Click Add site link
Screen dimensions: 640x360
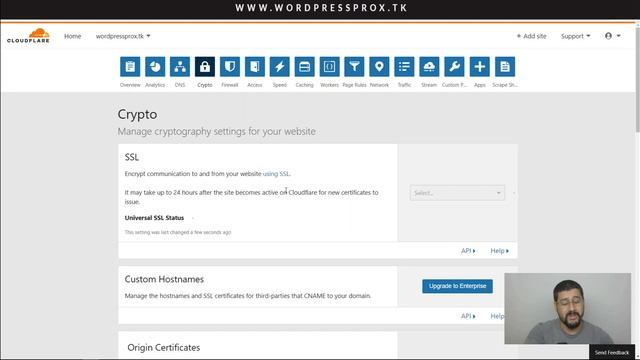[531, 36]
